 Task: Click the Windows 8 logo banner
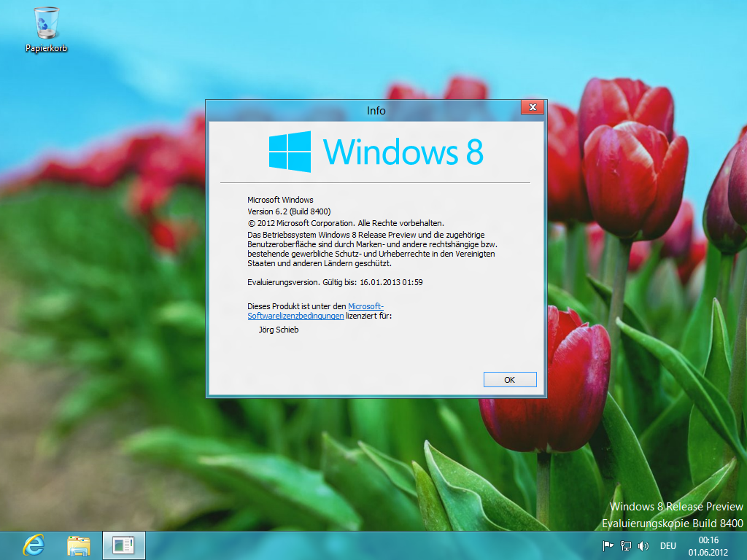click(376, 152)
